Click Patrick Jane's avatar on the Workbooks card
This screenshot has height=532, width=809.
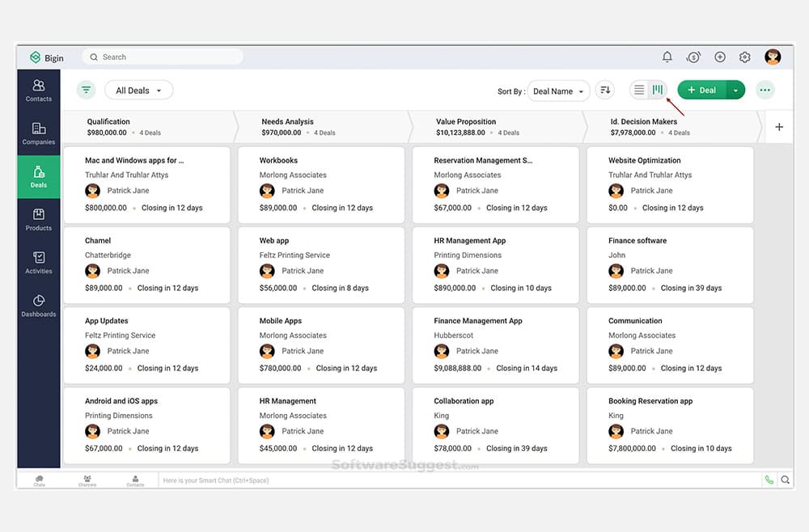point(267,191)
